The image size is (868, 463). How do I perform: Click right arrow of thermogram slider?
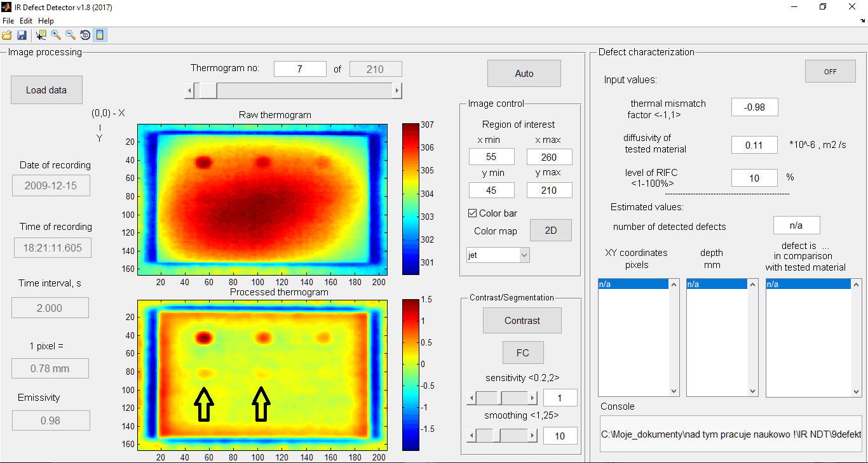[397, 91]
